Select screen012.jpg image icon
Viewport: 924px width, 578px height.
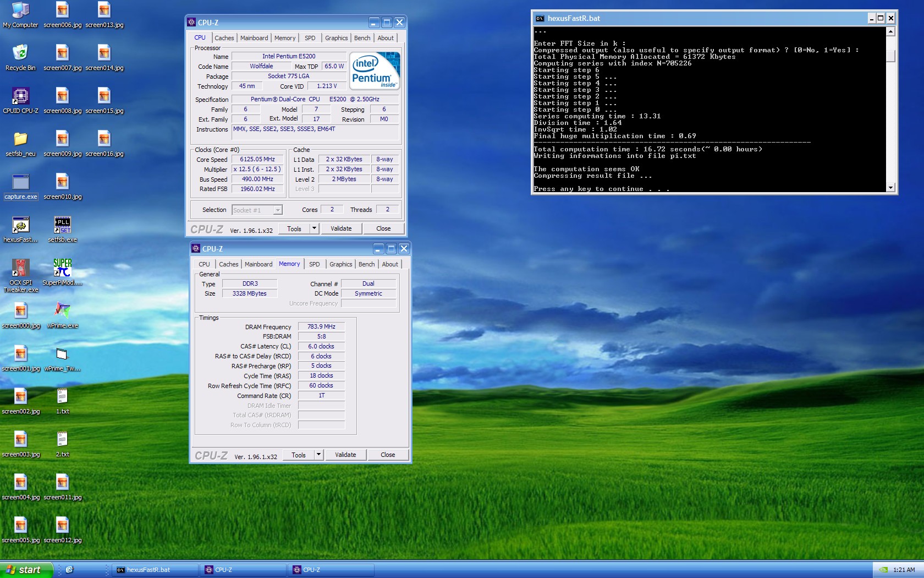[x=62, y=530]
